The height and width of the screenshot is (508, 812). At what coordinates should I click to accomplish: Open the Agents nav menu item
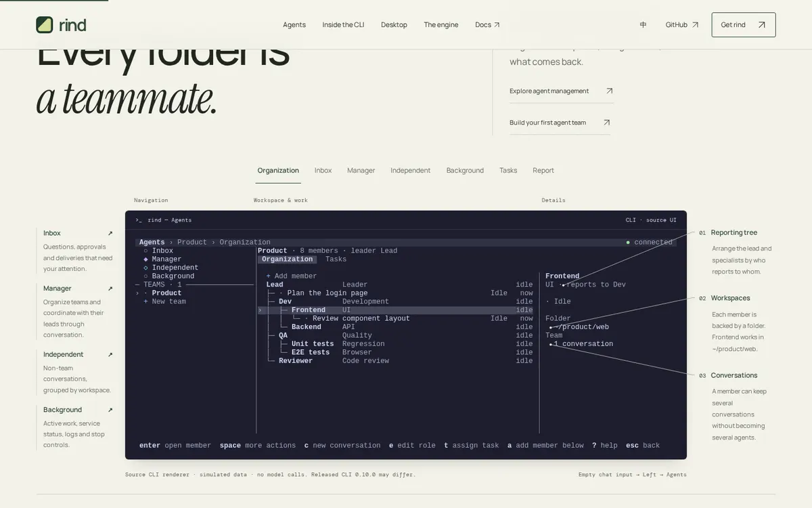(294, 25)
